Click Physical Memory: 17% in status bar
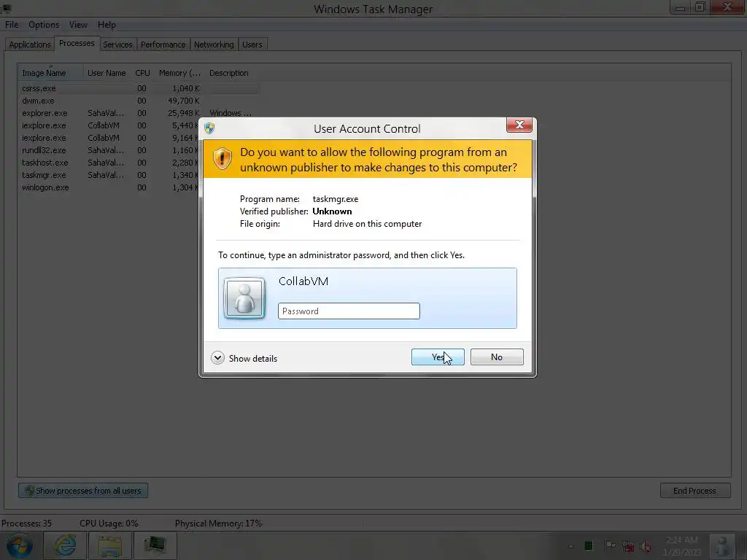 click(218, 524)
